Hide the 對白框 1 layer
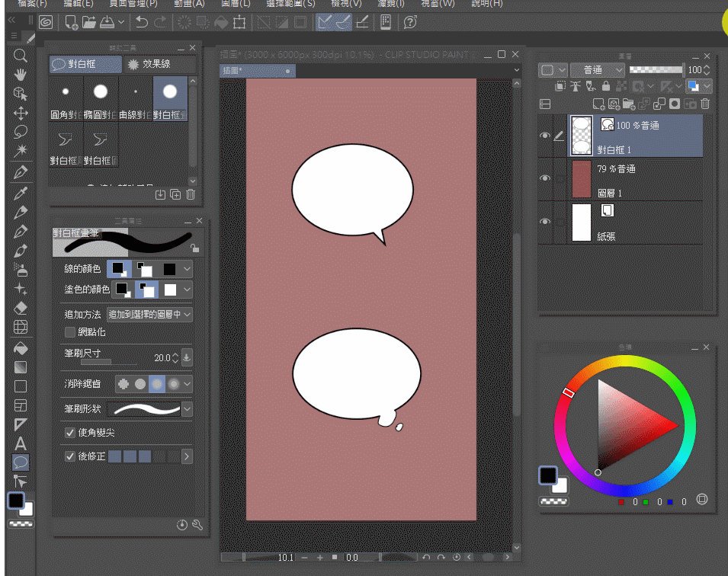Screen dimensions: 728x576 (x=544, y=136)
